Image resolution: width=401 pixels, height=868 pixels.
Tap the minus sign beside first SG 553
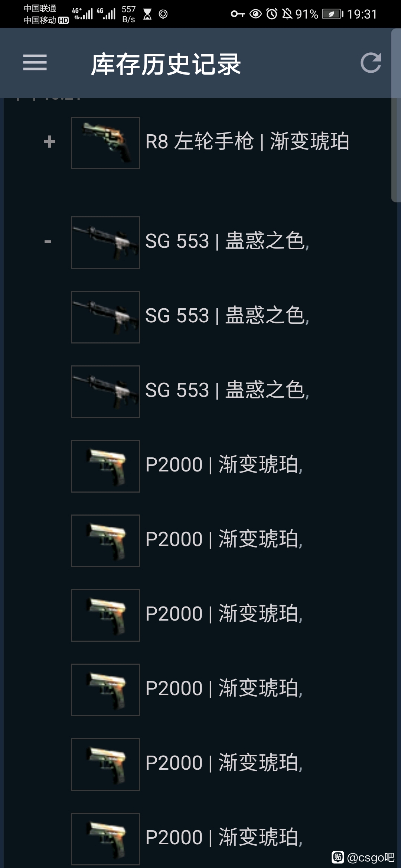click(x=48, y=242)
